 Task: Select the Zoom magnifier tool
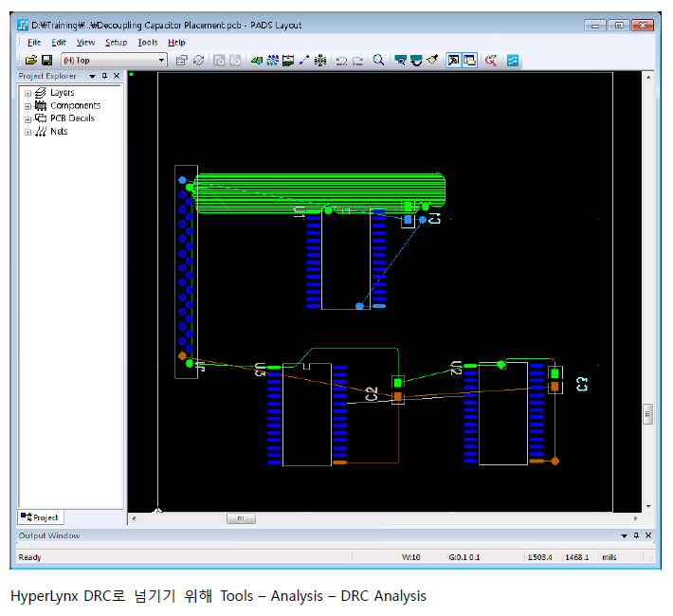point(378,61)
